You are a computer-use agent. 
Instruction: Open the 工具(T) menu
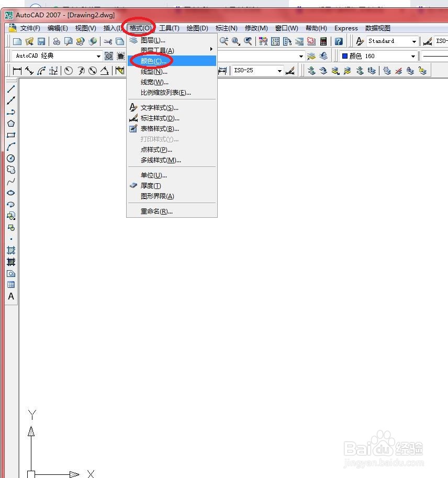(x=169, y=28)
